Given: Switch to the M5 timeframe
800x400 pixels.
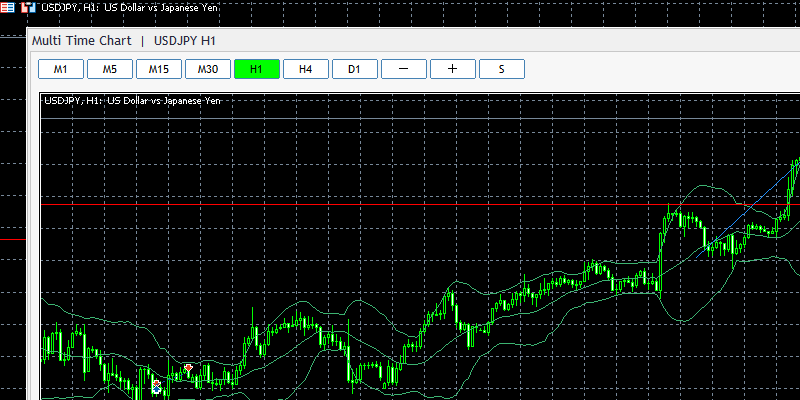Looking at the screenshot, I should point(110,69).
